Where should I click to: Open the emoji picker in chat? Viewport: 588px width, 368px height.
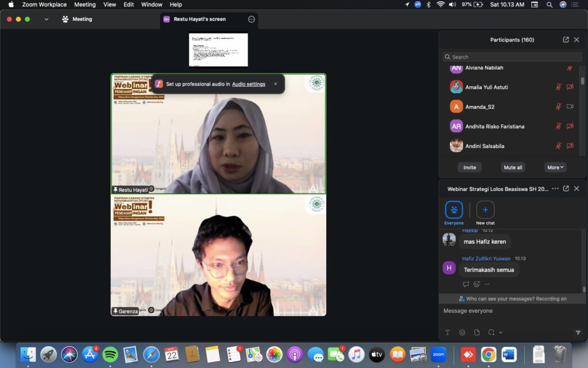pyautogui.click(x=462, y=332)
